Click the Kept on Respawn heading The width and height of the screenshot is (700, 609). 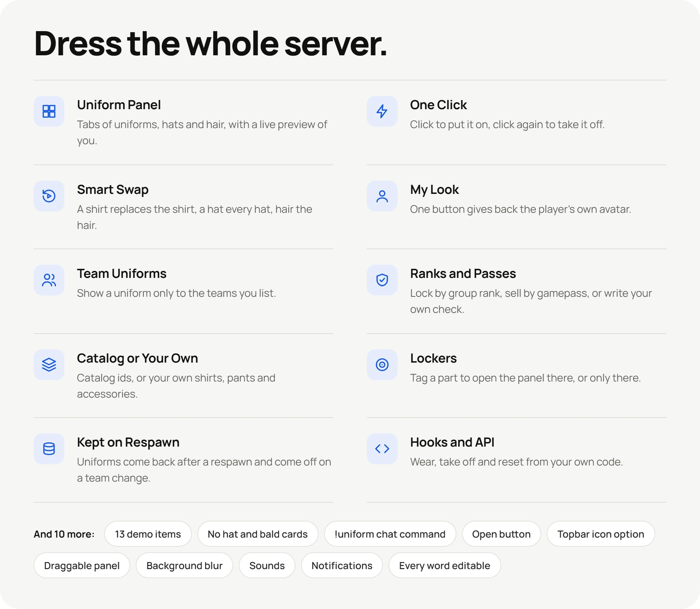(x=128, y=442)
